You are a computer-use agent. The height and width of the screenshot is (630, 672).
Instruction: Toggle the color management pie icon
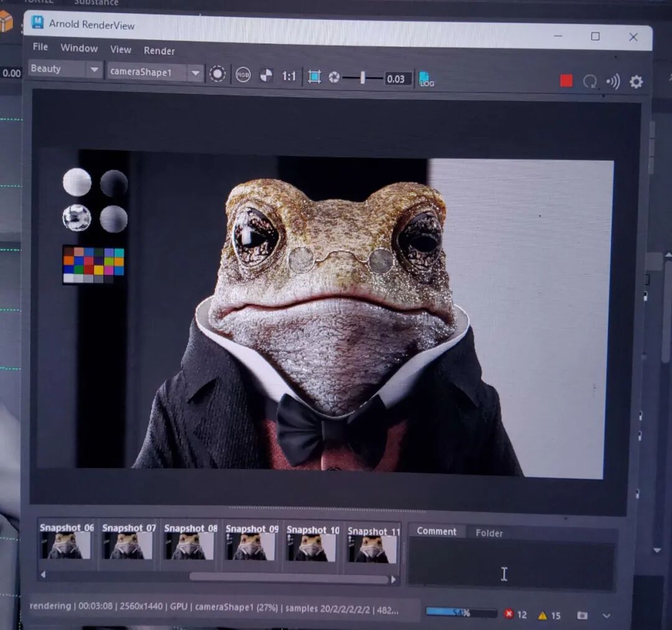tap(266, 75)
